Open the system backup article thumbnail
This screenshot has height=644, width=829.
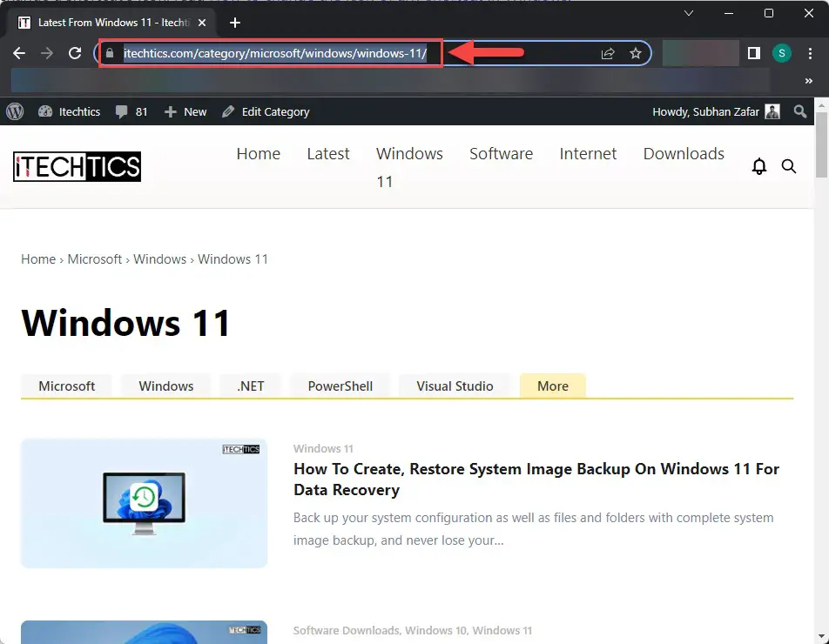[x=144, y=503]
